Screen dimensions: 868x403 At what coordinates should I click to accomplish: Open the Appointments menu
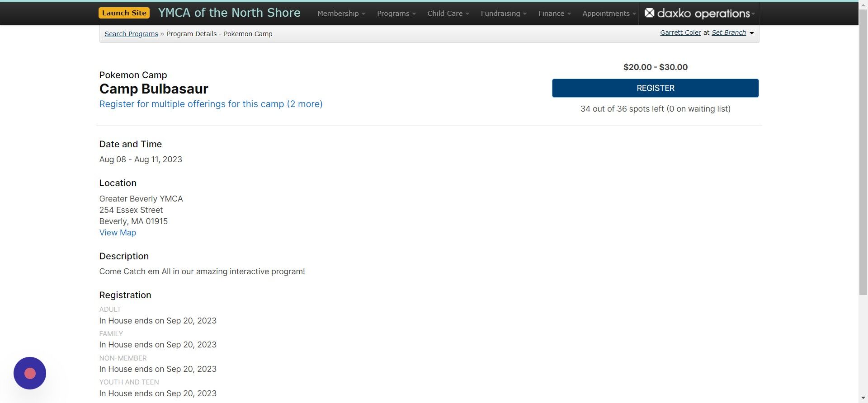[x=609, y=14]
